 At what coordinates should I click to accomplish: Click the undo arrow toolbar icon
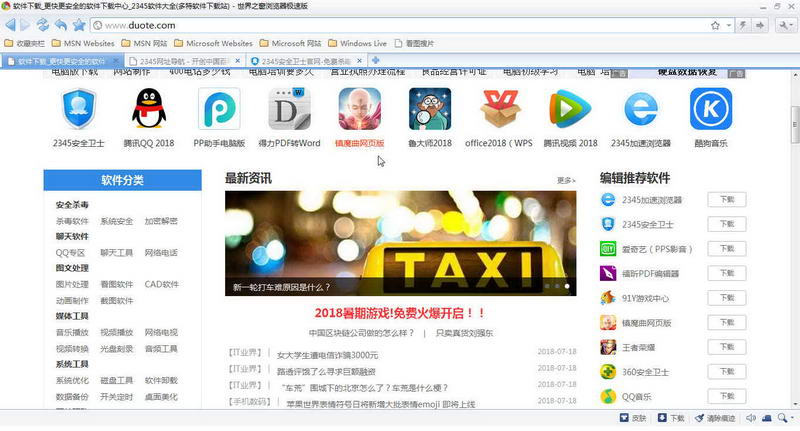click(x=61, y=24)
